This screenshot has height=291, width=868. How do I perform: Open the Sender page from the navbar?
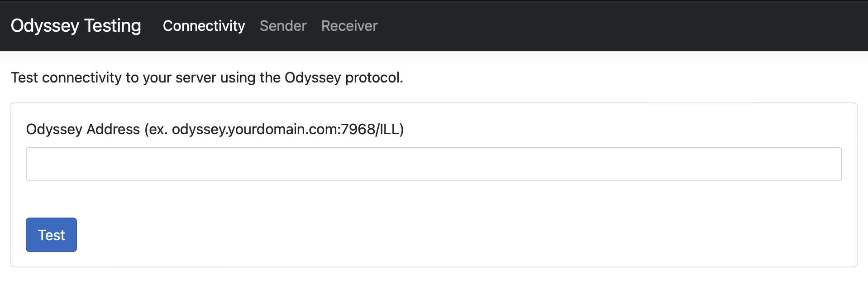[x=283, y=26]
